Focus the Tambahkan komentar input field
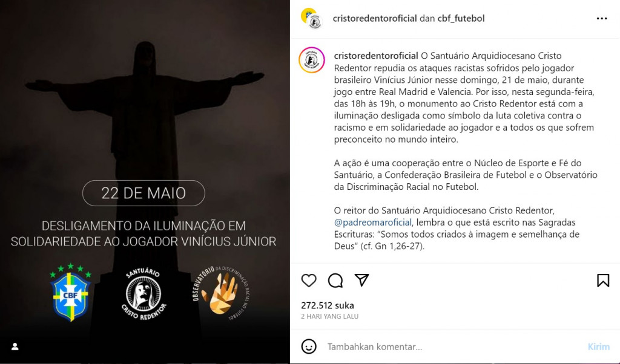 (455, 346)
